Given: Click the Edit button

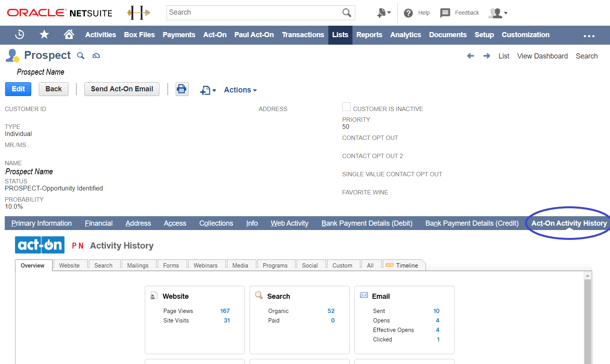Looking at the screenshot, I should point(18,89).
